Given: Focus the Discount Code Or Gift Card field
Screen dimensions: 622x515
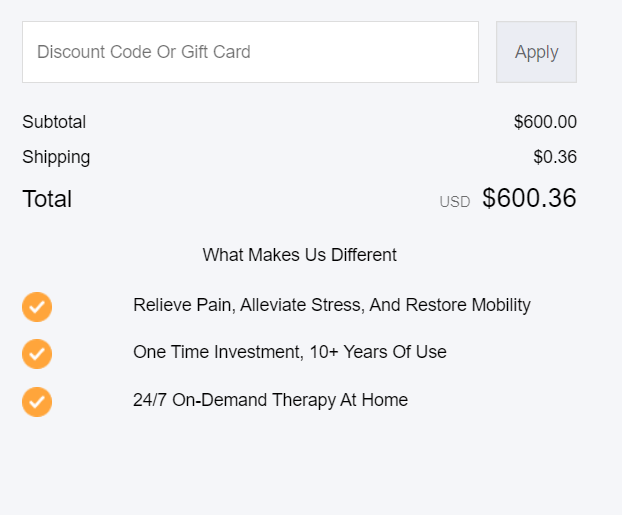Looking at the screenshot, I should click(250, 52).
